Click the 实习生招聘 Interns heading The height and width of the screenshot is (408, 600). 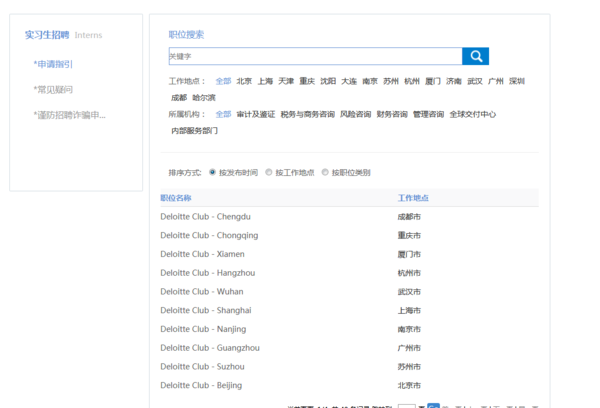64,35
